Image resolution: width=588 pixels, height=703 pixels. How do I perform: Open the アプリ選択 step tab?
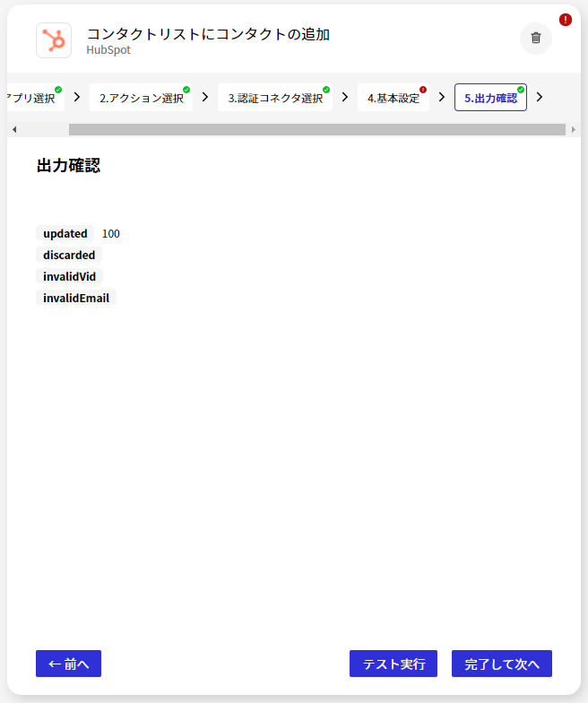point(35,97)
